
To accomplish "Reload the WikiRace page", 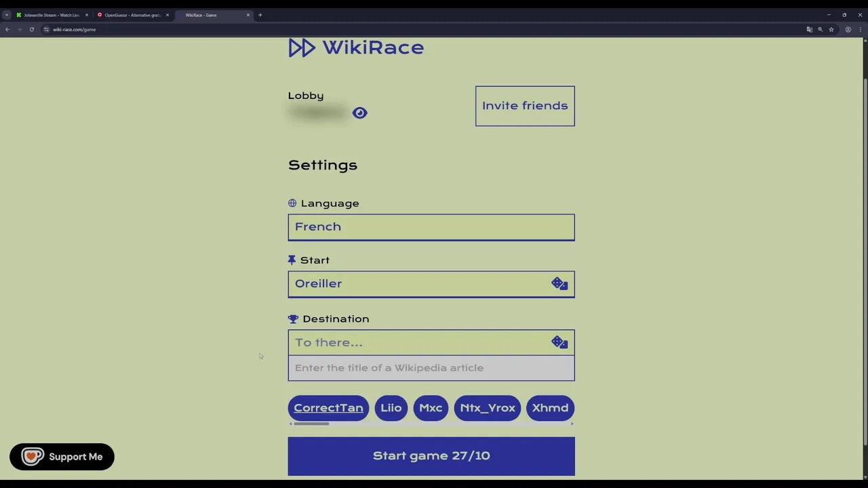I will [x=31, y=30].
